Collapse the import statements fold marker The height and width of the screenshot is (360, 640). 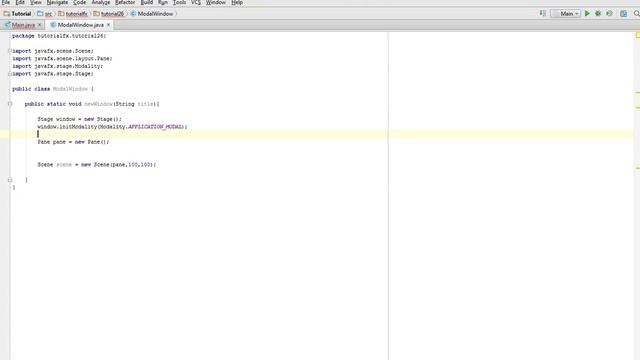[10, 51]
